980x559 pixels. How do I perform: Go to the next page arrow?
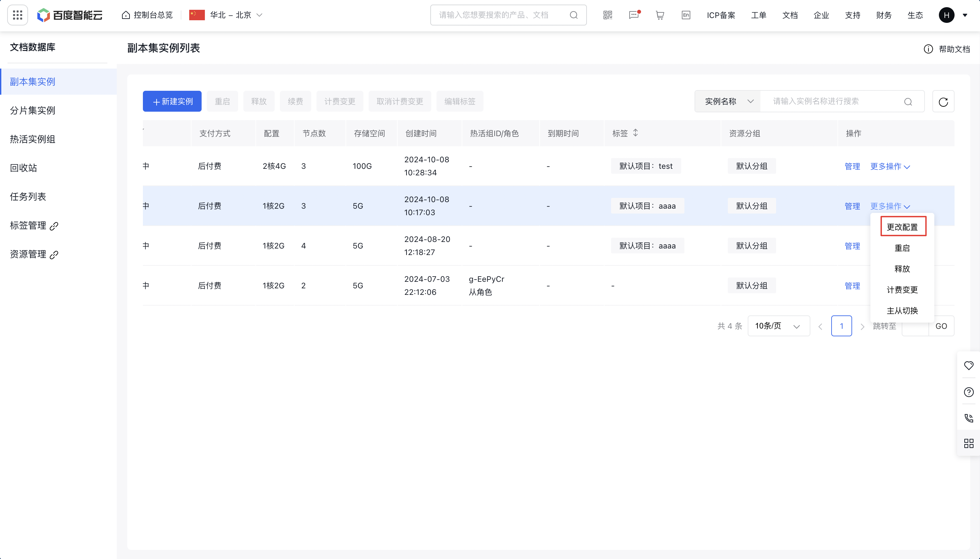pos(862,326)
